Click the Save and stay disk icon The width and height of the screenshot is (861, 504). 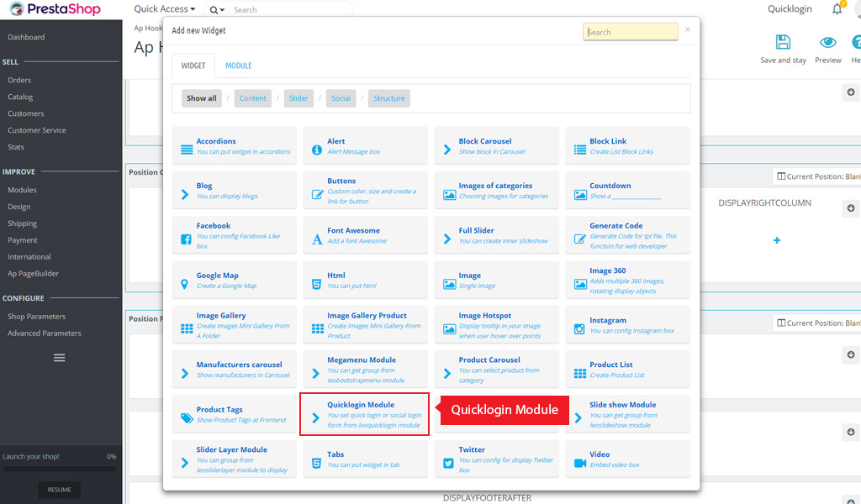pyautogui.click(x=783, y=43)
